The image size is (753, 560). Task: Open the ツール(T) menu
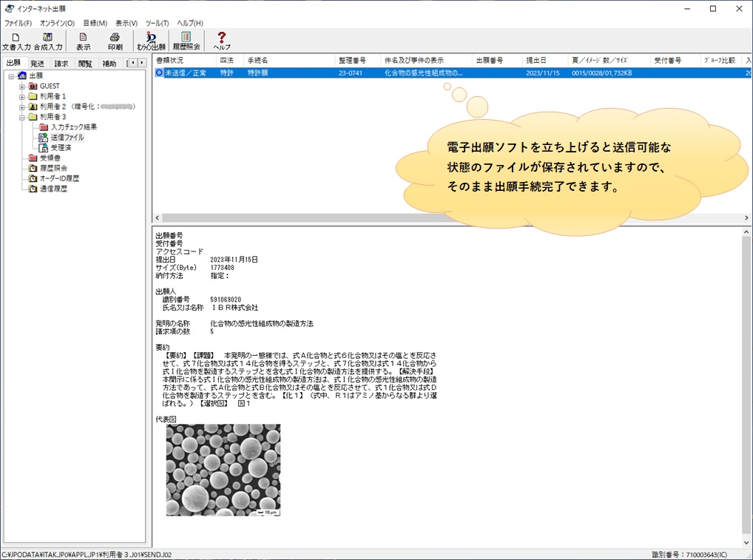click(157, 23)
